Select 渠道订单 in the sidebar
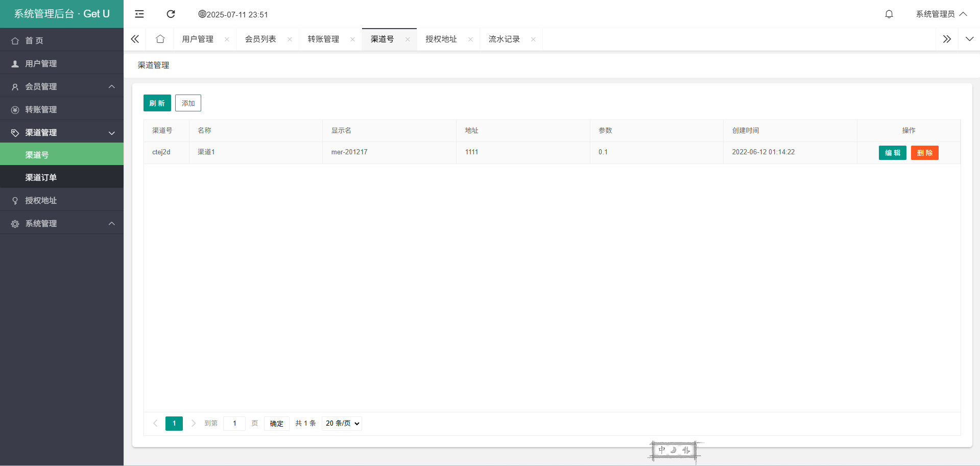Viewport: 980px width, 466px height. [41, 178]
